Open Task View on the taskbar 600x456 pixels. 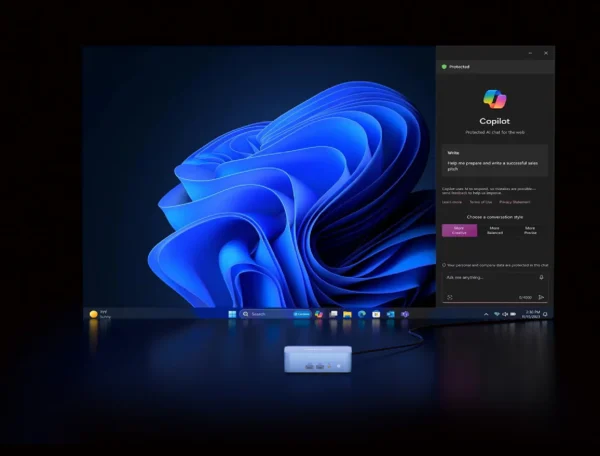coord(333,314)
